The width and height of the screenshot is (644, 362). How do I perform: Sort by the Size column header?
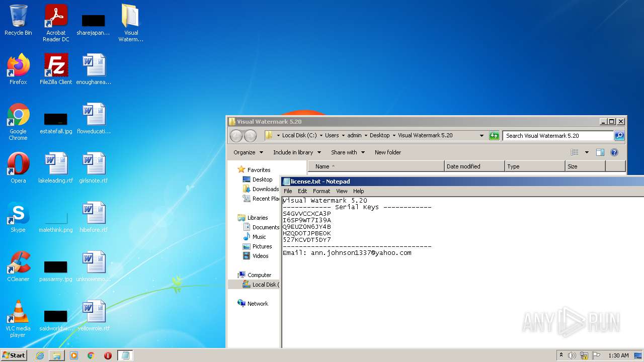point(585,166)
